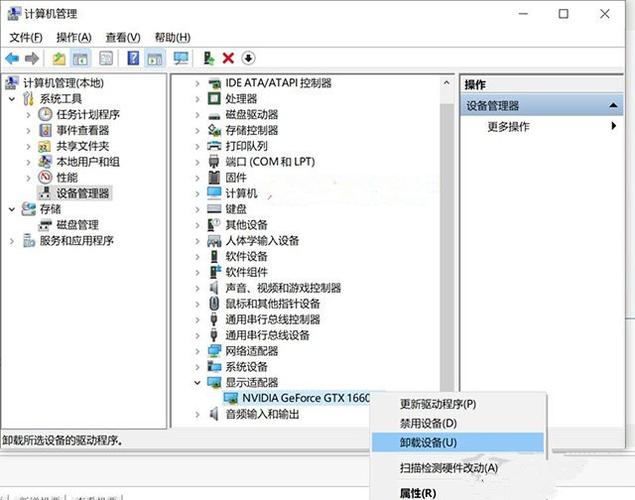This screenshot has height=500, width=635.
Task: Open 属性(R) from the context menu
Action: pos(418,493)
